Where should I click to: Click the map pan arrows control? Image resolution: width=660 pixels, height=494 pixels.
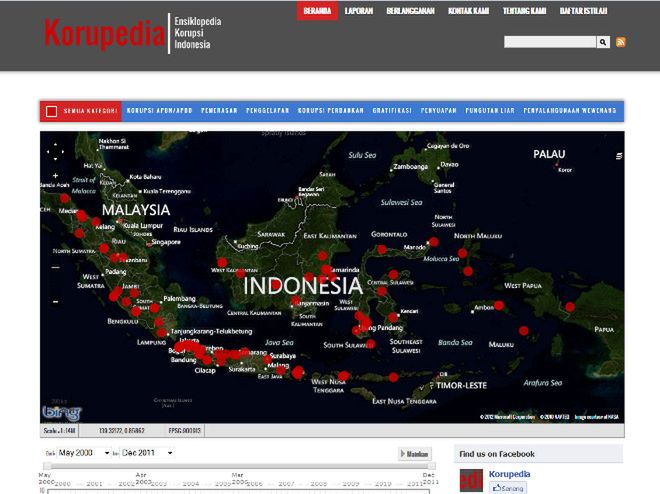[55, 152]
